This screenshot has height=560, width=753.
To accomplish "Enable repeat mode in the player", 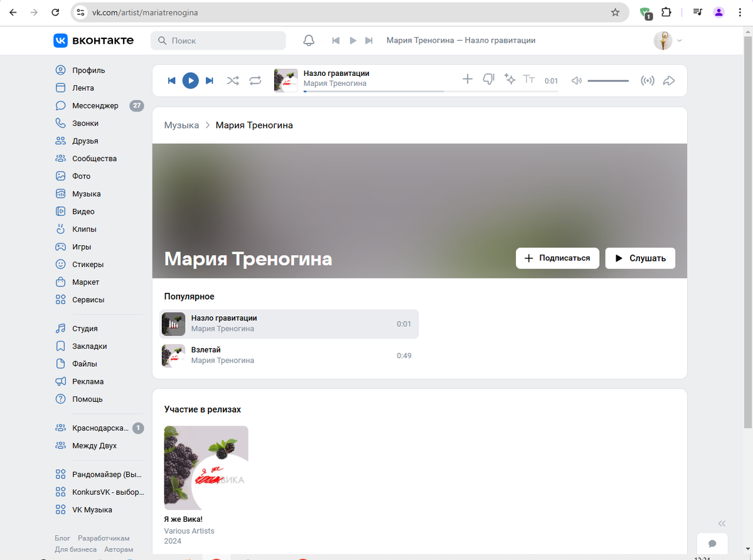I will click(x=255, y=80).
